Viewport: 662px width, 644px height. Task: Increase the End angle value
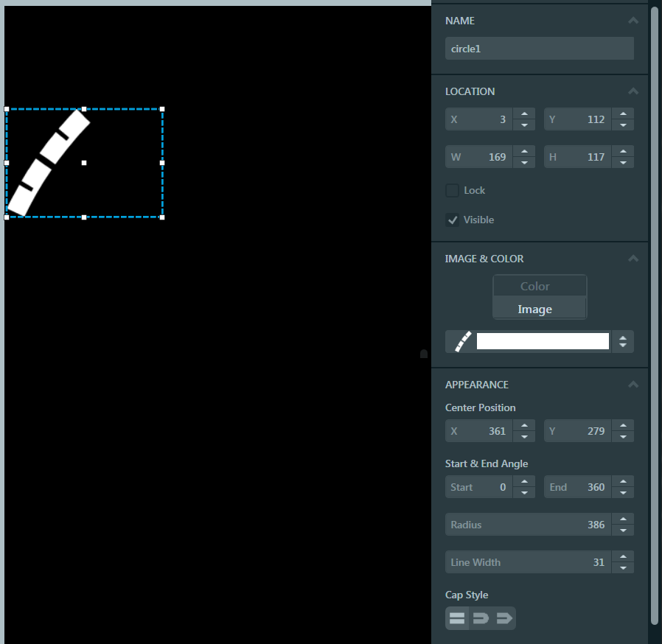[x=623, y=481]
